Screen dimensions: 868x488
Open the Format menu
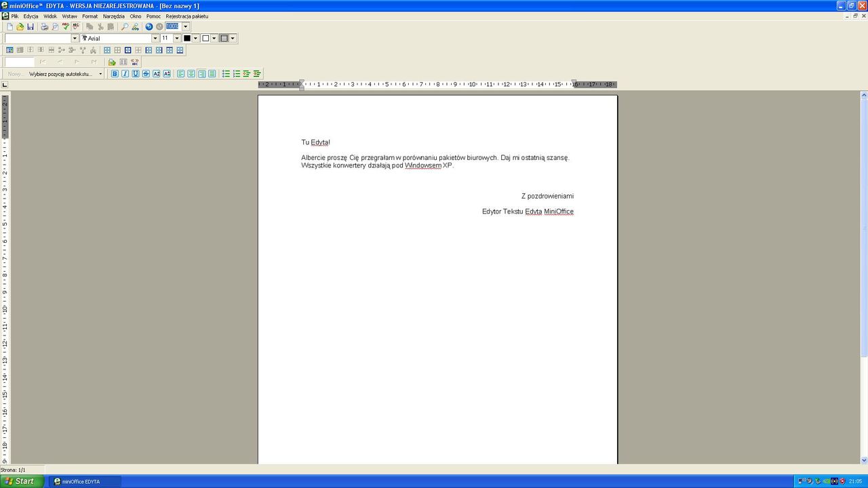[x=90, y=16]
